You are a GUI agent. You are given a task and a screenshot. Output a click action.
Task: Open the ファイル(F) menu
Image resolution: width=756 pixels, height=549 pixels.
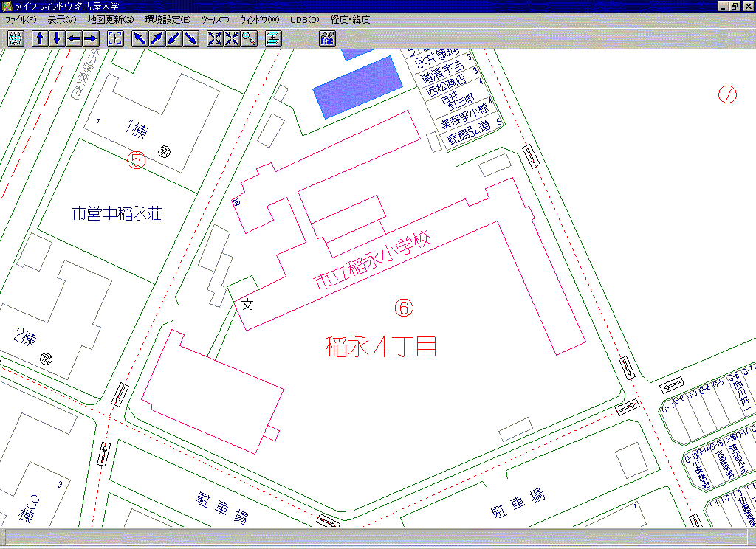tap(21, 20)
